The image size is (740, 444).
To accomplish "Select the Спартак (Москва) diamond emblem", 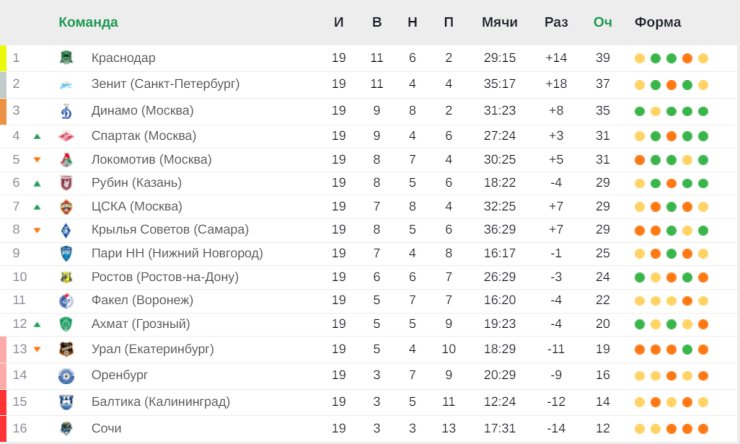I will [66, 136].
